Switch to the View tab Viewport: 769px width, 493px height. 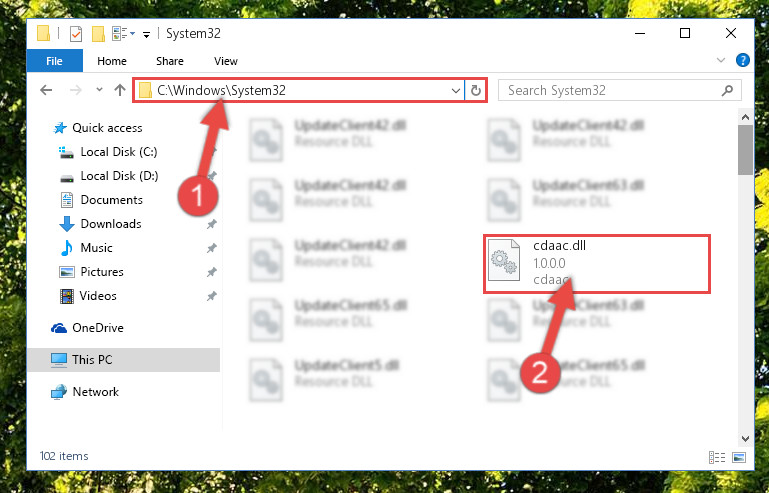click(226, 61)
